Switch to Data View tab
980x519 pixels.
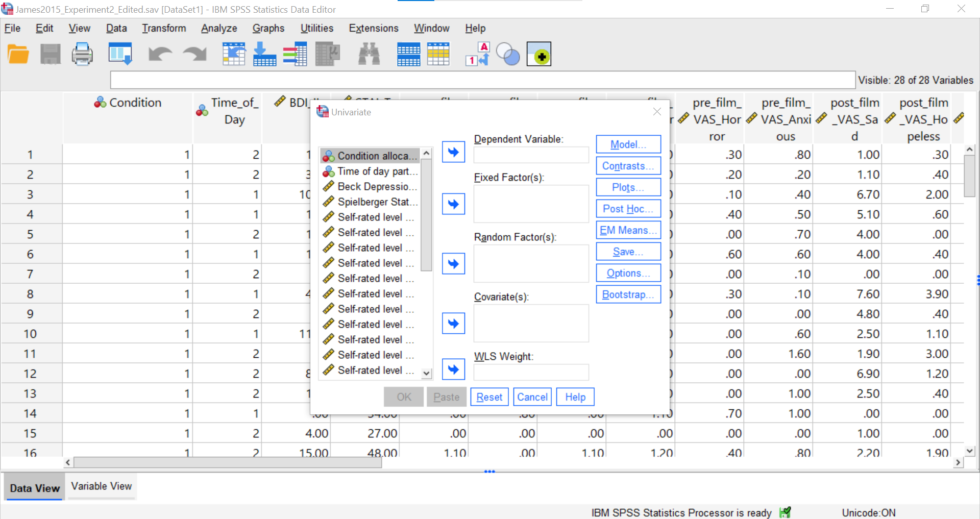[x=35, y=488]
